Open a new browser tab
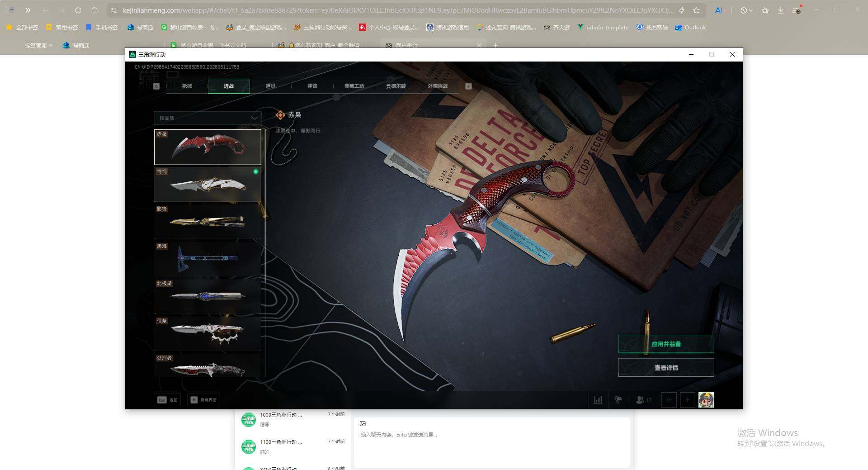This screenshot has height=470, width=868. pos(495,45)
